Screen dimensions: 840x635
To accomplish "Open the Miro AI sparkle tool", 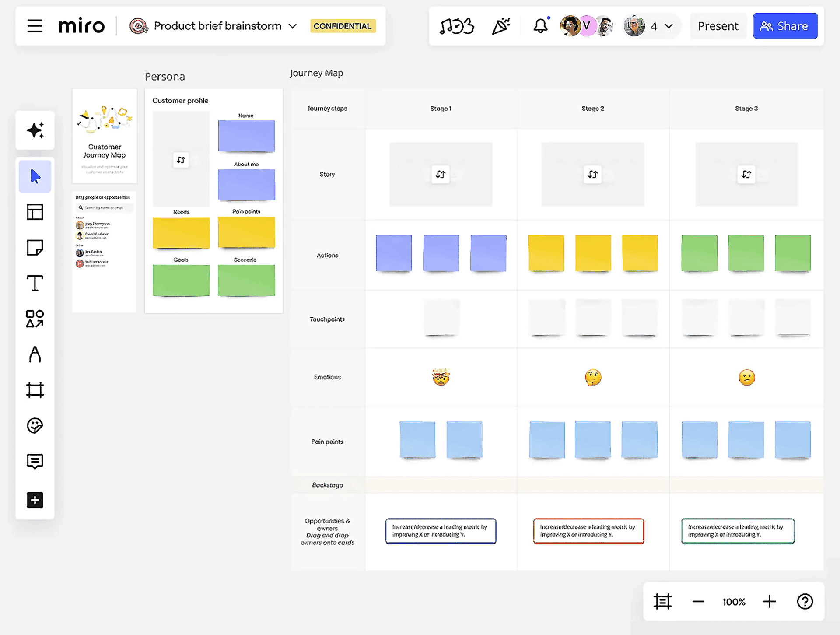I will point(35,130).
